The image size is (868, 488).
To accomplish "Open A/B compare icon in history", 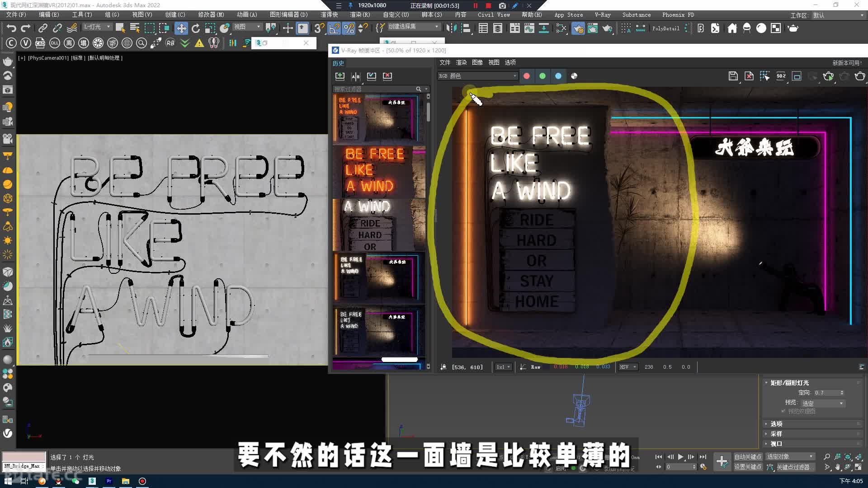I will pos(356,76).
